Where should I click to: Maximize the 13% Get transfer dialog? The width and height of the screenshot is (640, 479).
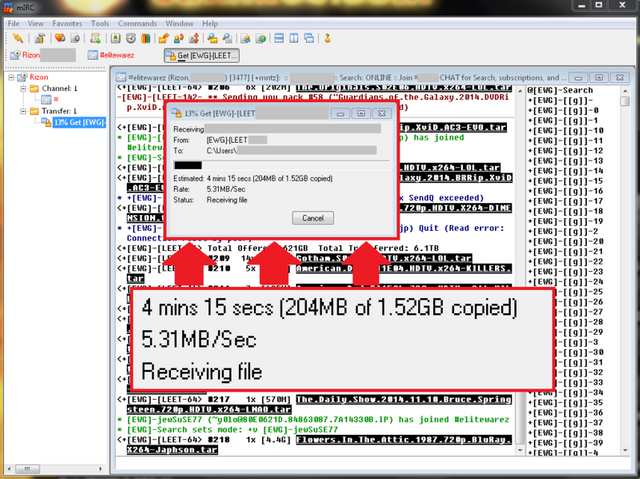tap(361, 113)
